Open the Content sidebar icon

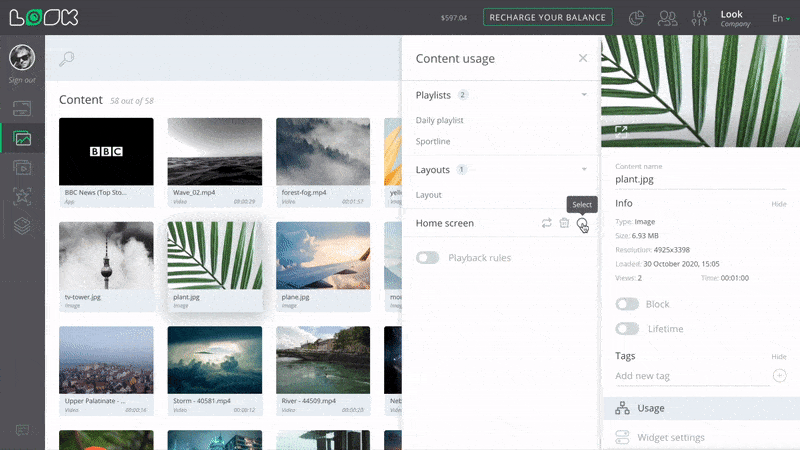(x=22, y=138)
